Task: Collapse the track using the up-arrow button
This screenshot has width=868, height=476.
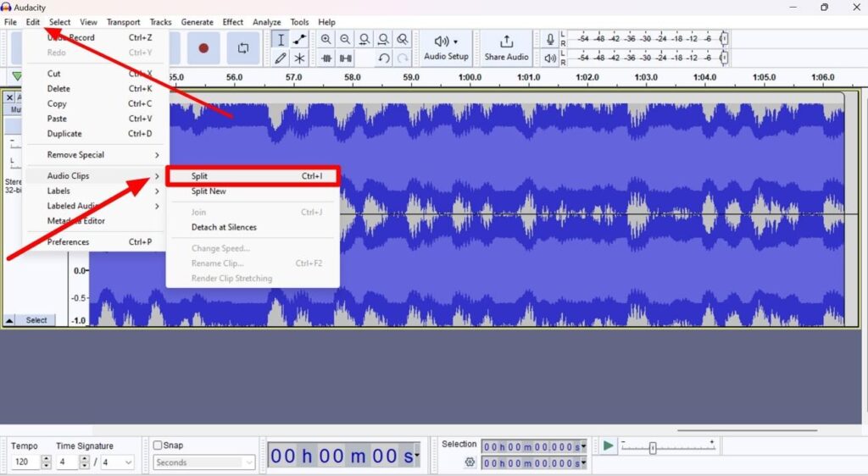Action: point(9,320)
